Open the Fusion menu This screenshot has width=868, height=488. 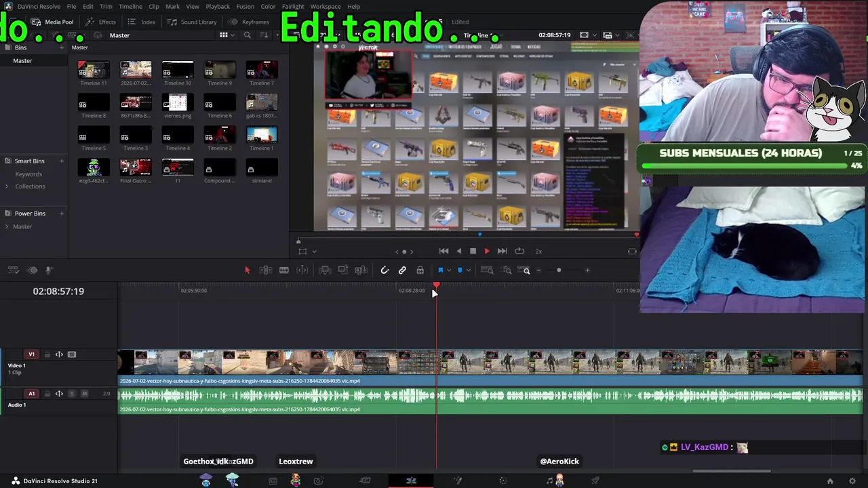click(x=245, y=7)
